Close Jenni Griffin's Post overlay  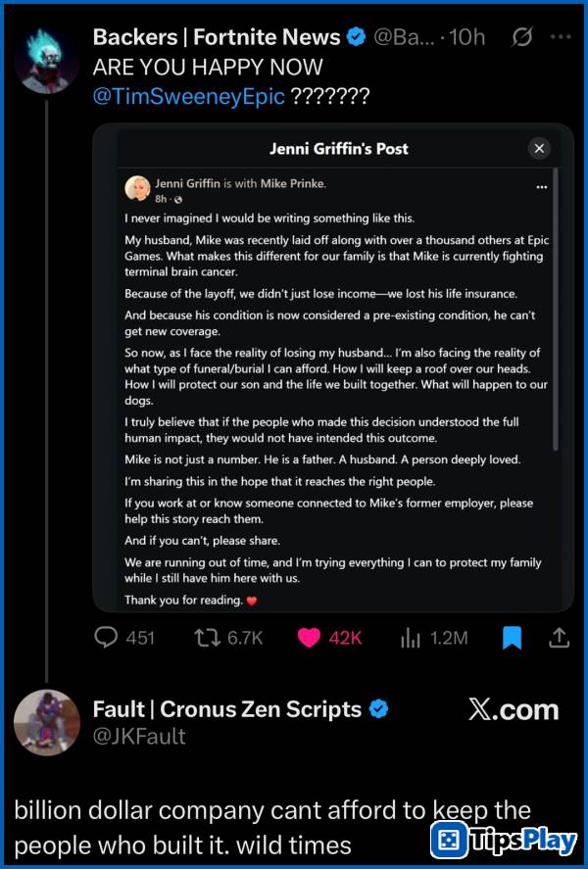click(x=539, y=148)
